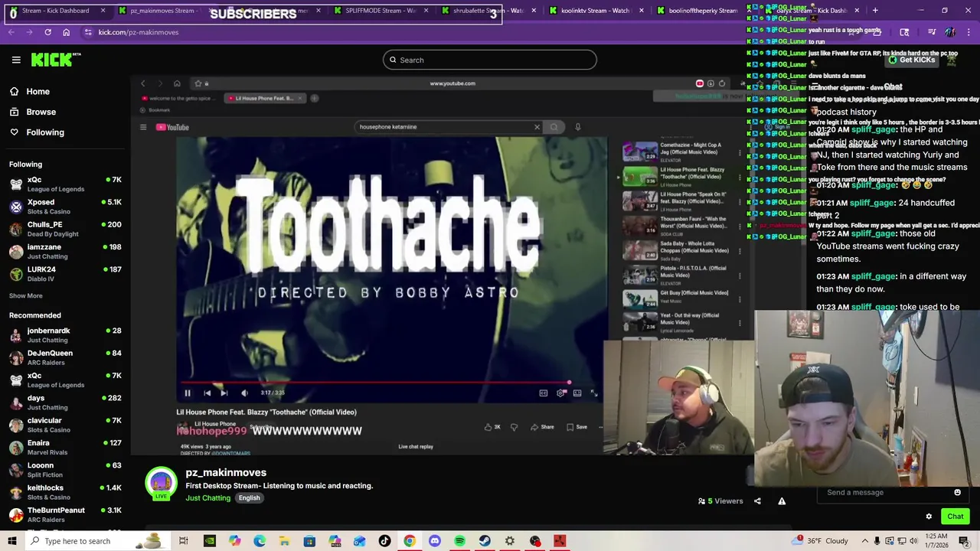Click the pz_makinmoves streamer avatar

coord(161,483)
